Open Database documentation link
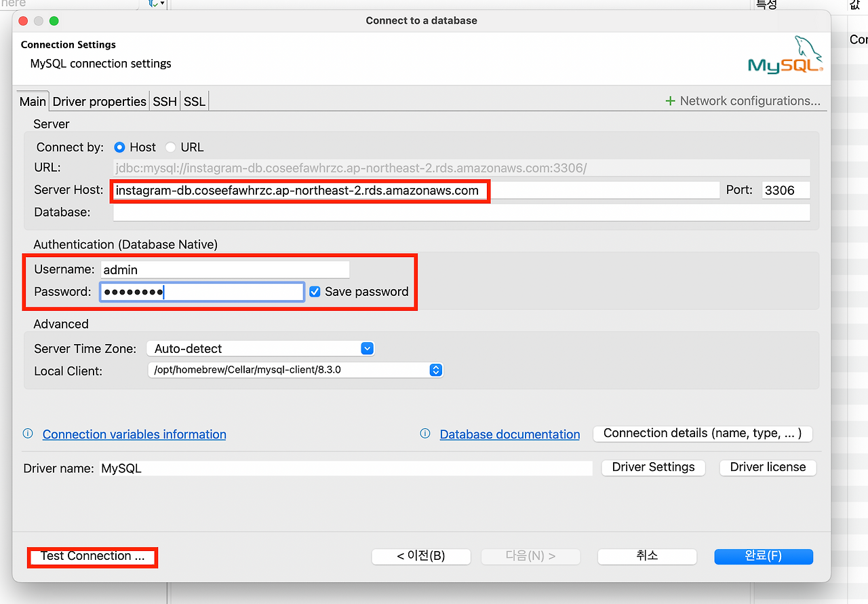The width and height of the screenshot is (868, 604). pyautogui.click(x=510, y=434)
